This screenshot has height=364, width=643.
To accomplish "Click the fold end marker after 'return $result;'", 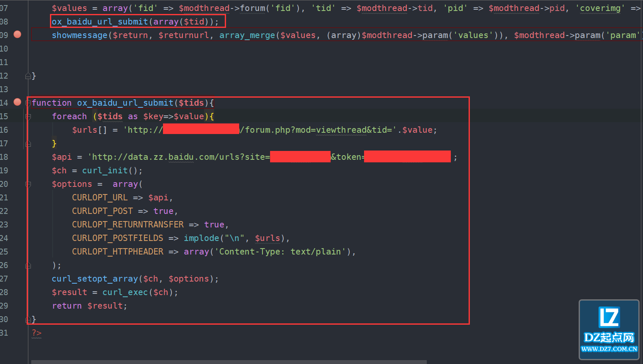I will 28,319.
